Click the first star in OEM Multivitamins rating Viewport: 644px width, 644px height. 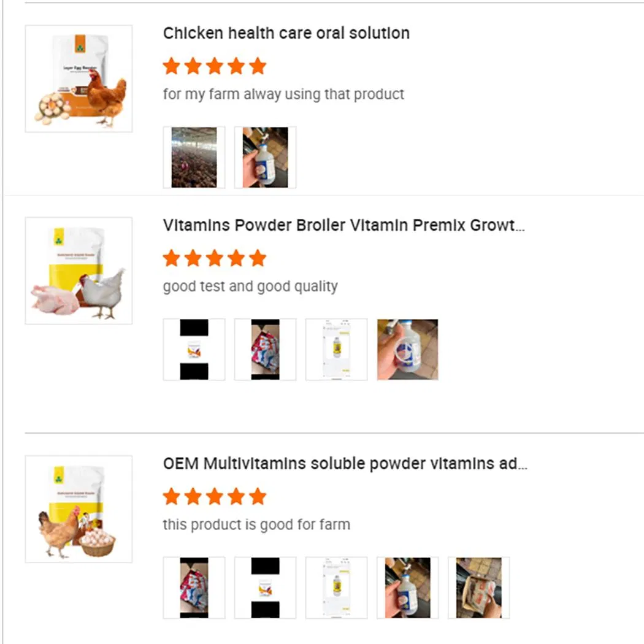tap(172, 496)
